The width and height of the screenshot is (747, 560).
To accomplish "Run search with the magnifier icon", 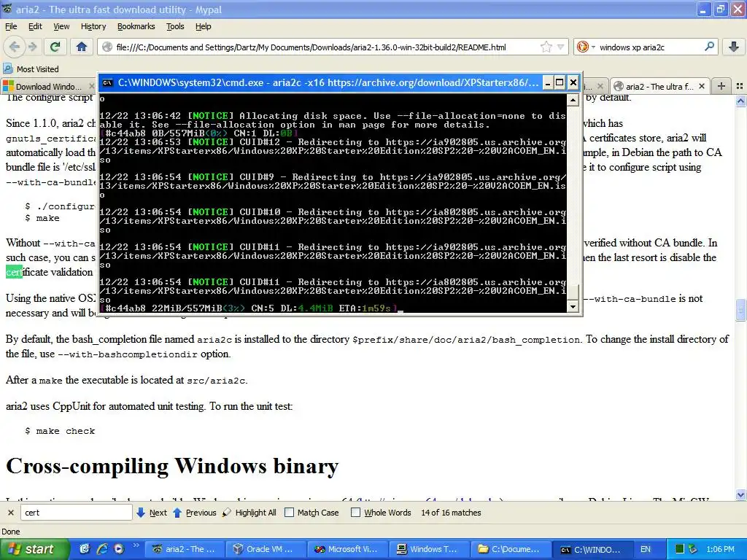I will pyautogui.click(x=709, y=47).
